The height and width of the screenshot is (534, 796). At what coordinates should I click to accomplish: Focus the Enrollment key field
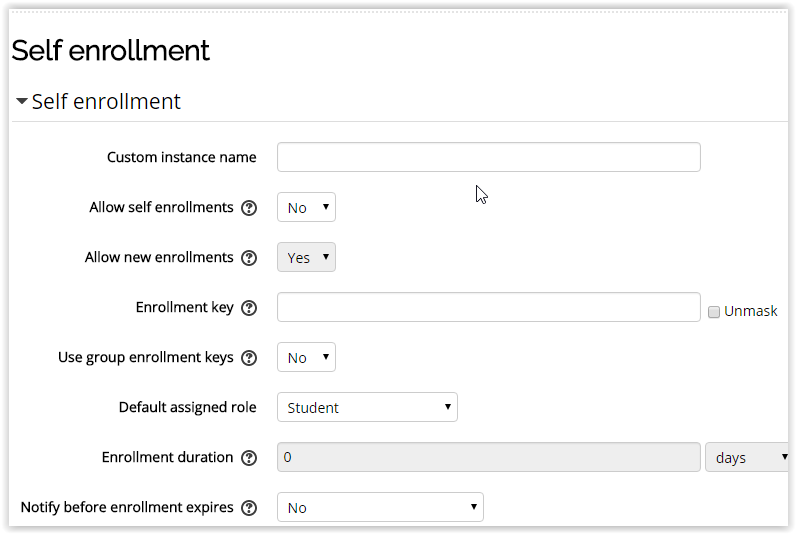[x=488, y=307]
